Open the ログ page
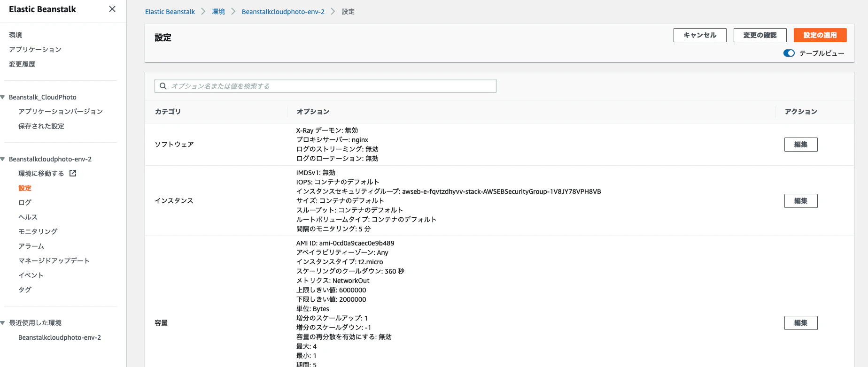Image resolution: width=868 pixels, height=367 pixels. click(x=25, y=203)
